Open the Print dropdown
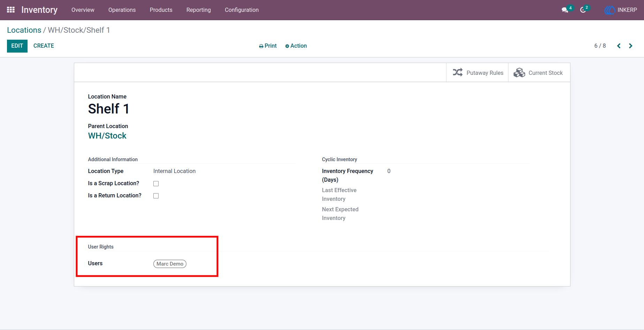Image resolution: width=644 pixels, height=330 pixels. click(x=268, y=46)
